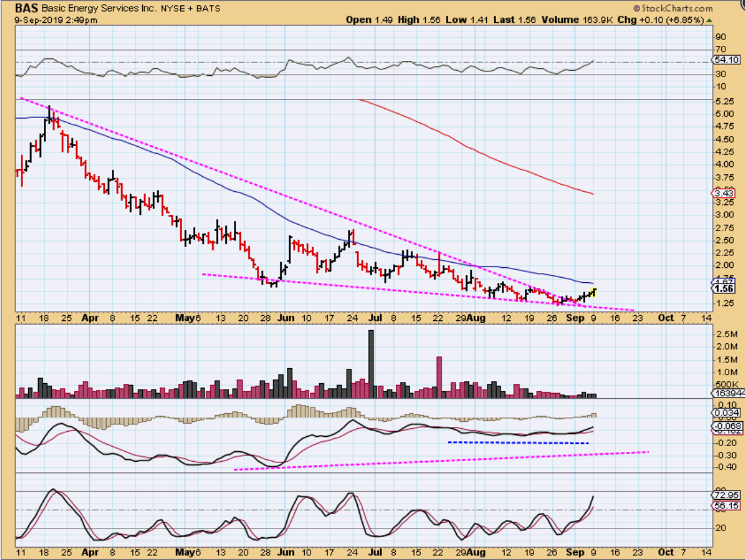Click the RSI value label 54.10
Viewport: 745px width, 560px height.
[x=728, y=60]
